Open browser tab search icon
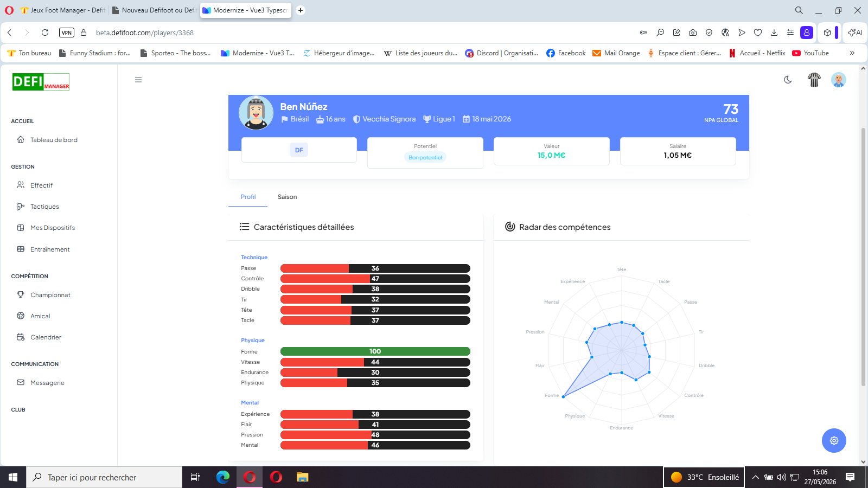Viewport: 868px width, 488px height. click(x=799, y=10)
